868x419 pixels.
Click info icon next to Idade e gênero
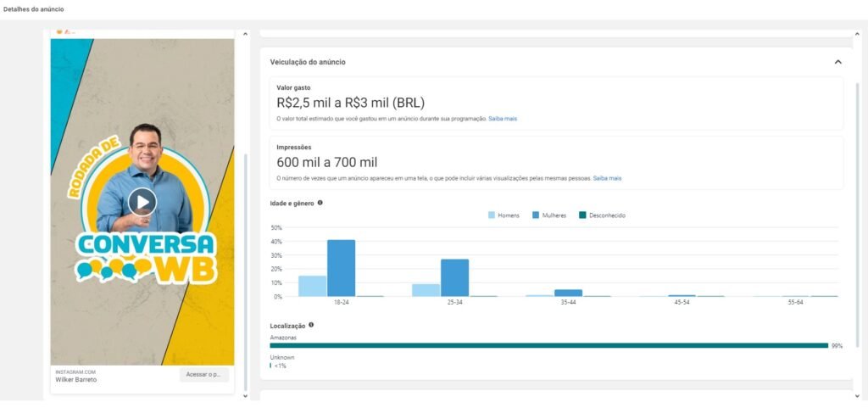tap(320, 203)
